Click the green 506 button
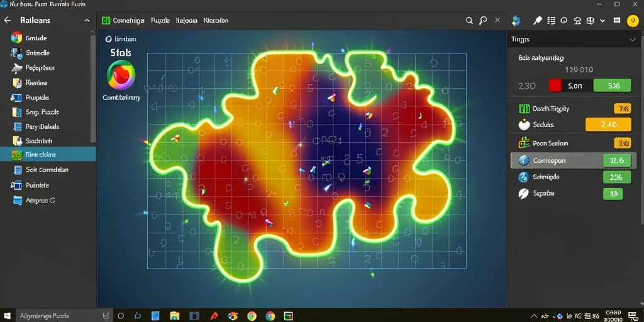The height and width of the screenshot is (322, 644). click(x=613, y=86)
